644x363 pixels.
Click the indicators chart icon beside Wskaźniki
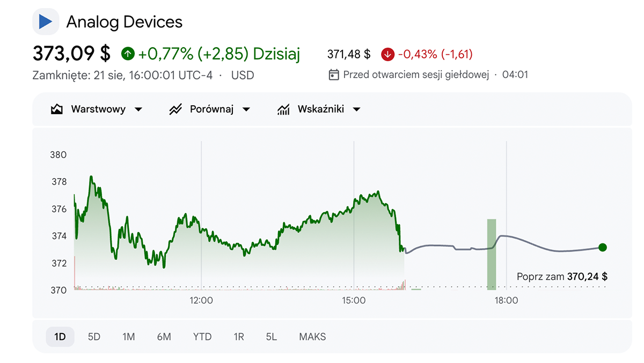point(283,109)
